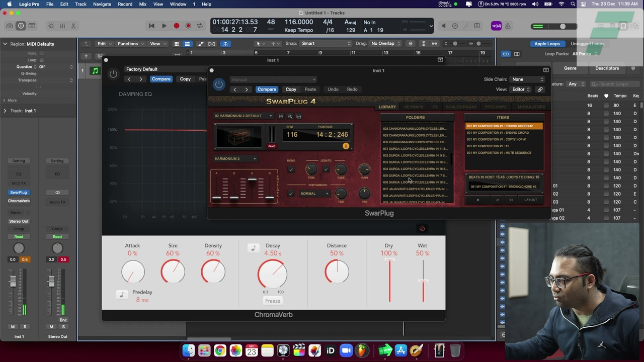This screenshot has width=644, height=362.
Task: Open the Mixer icon in control bar
Action: 62,26
